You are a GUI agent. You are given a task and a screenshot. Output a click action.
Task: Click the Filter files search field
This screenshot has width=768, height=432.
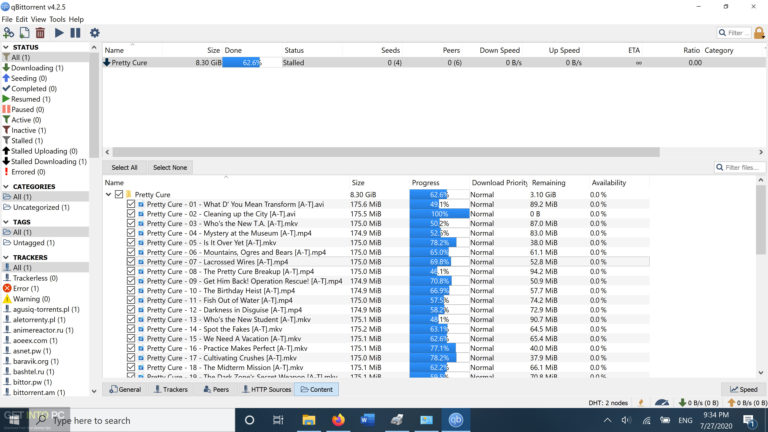pos(739,168)
